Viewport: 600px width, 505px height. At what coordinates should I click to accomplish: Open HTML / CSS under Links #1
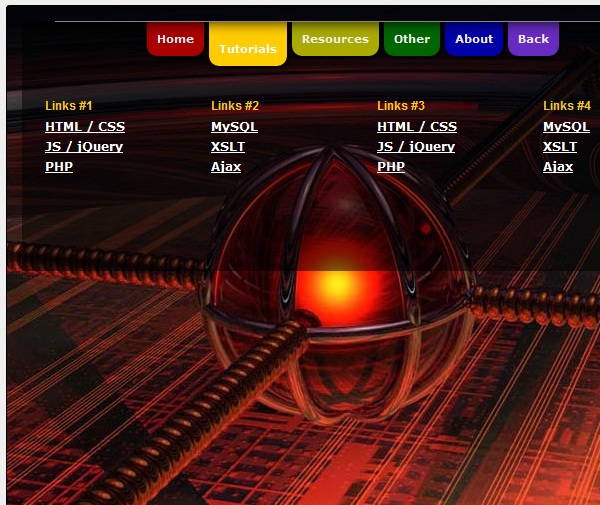[85, 127]
